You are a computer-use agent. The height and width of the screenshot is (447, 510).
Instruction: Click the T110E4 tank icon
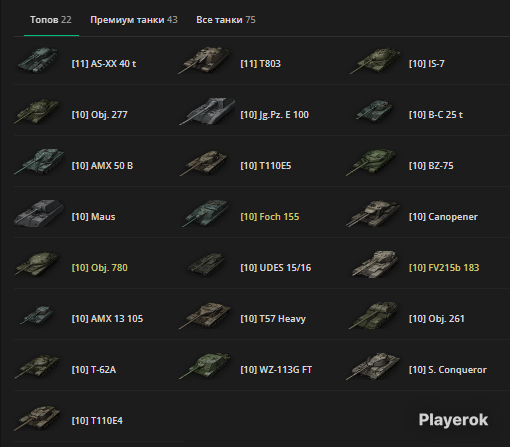click(x=37, y=418)
